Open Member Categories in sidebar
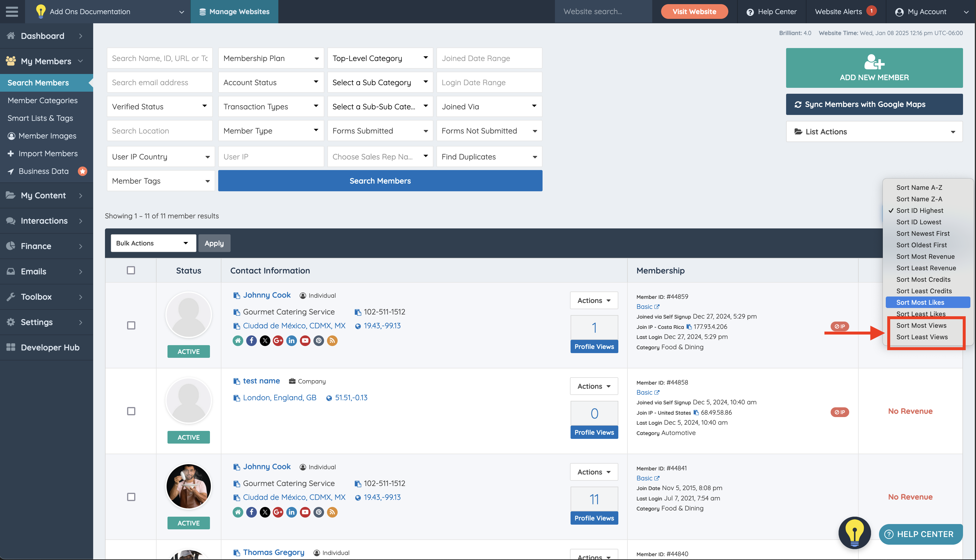976x560 pixels. click(x=42, y=101)
